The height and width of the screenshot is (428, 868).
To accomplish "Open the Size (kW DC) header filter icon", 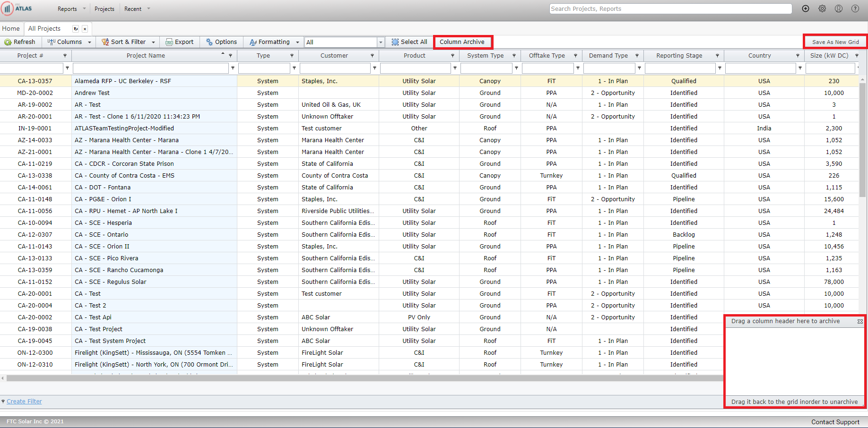I will 857,56.
